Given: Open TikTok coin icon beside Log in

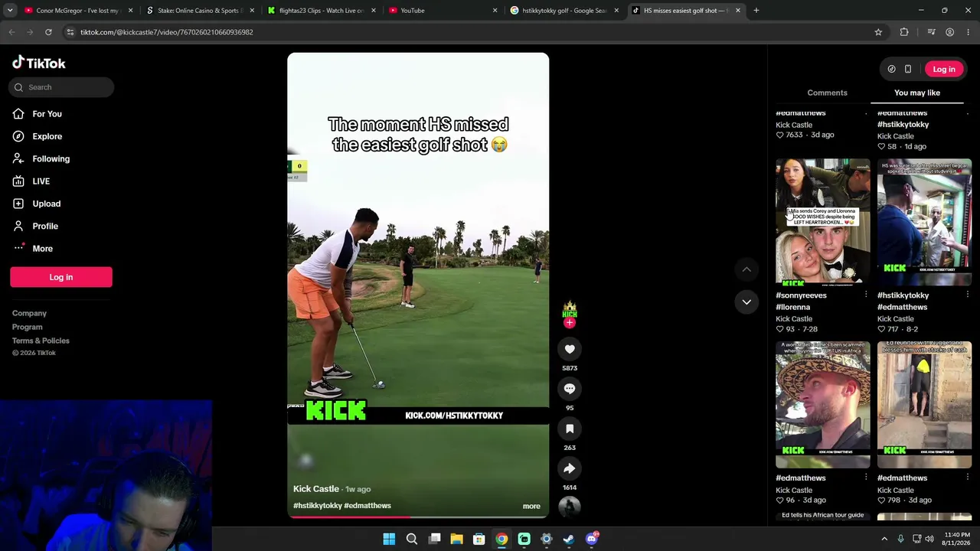Looking at the screenshot, I should click(x=891, y=69).
